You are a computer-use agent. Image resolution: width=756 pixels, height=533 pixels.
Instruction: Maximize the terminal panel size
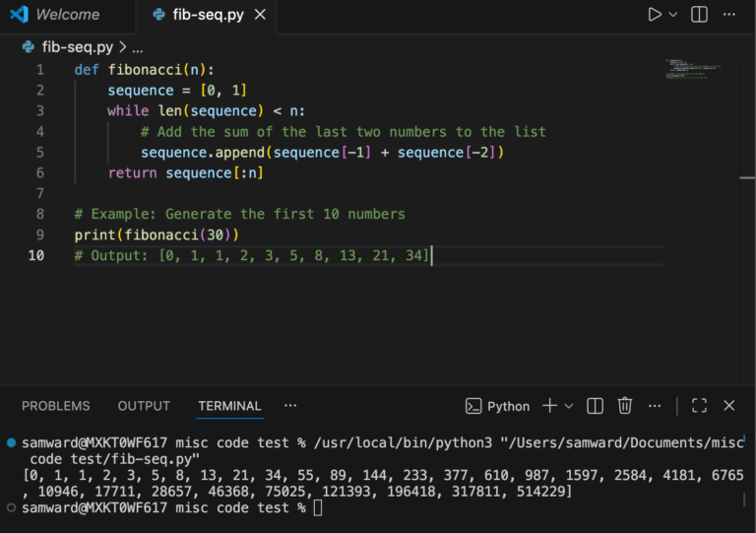pos(699,406)
